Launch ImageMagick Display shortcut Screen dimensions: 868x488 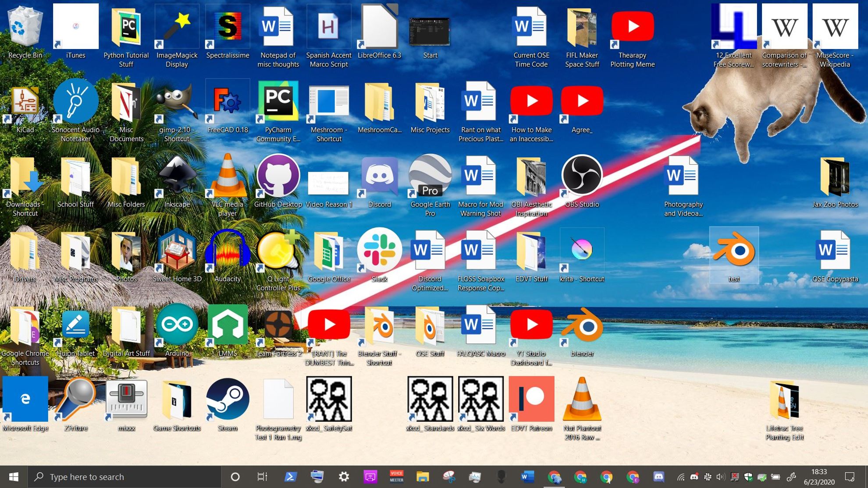pos(177,27)
